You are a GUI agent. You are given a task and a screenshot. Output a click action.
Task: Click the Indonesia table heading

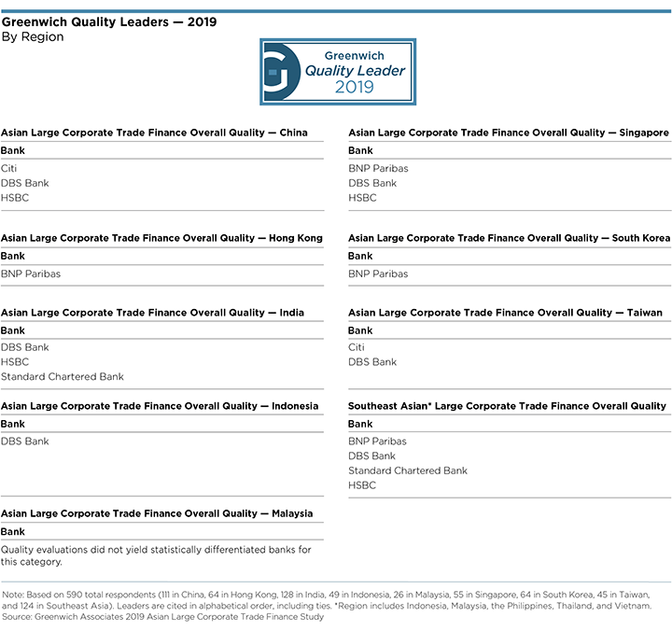coord(160,406)
